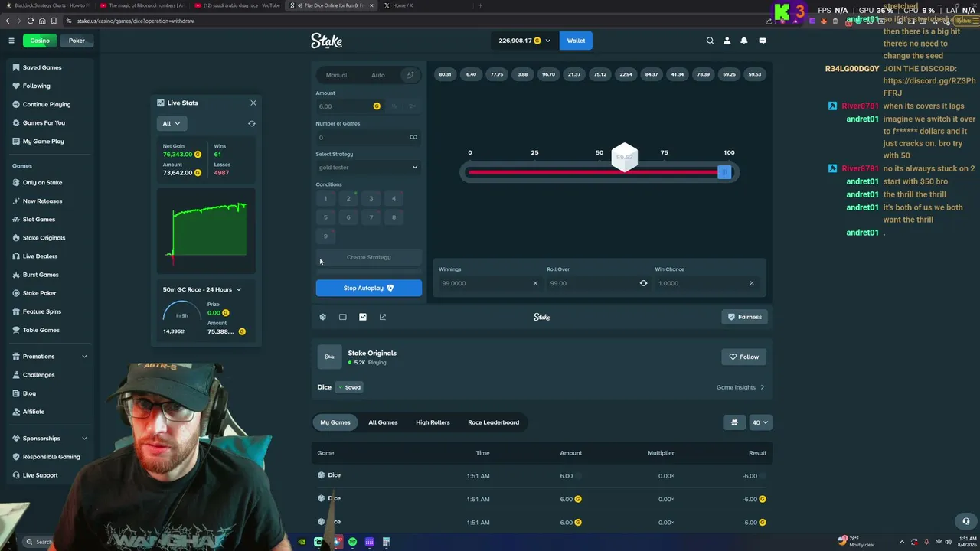This screenshot has width=980, height=551.
Task: Open Games For You in sidebar
Action: pos(44,122)
